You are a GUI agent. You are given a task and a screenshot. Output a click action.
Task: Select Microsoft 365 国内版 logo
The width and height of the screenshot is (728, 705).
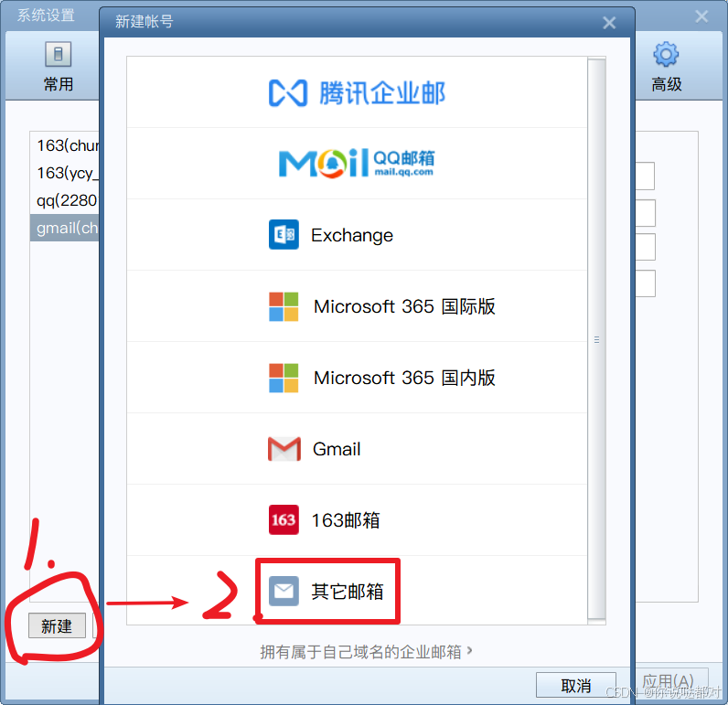(x=284, y=378)
